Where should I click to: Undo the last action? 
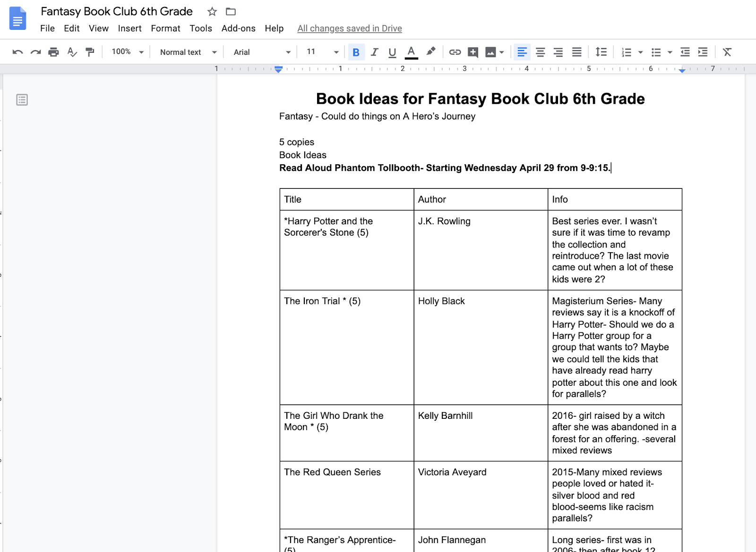pyautogui.click(x=17, y=52)
